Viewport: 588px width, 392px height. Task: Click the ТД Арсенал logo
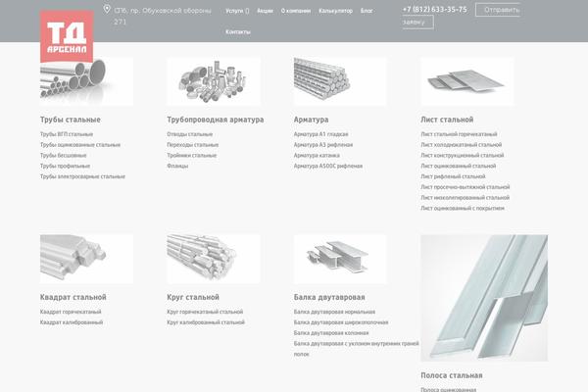pyautogui.click(x=67, y=36)
